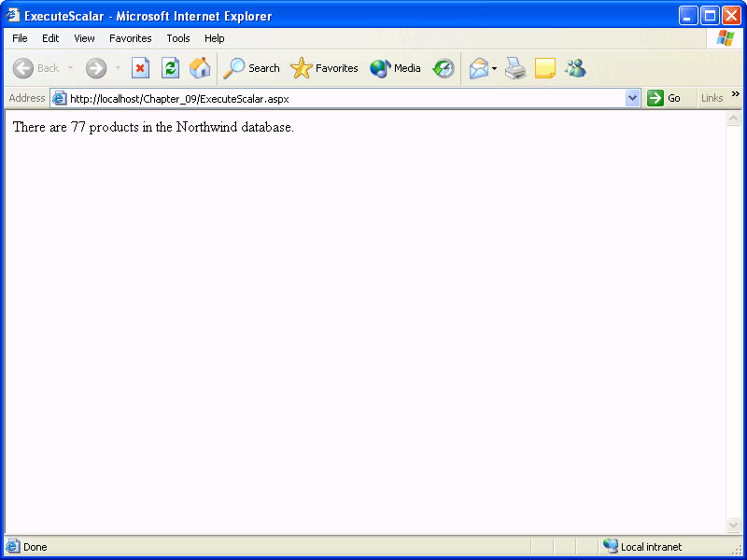Open the View menu
The image size is (747, 560).
[x=84, y=38]
